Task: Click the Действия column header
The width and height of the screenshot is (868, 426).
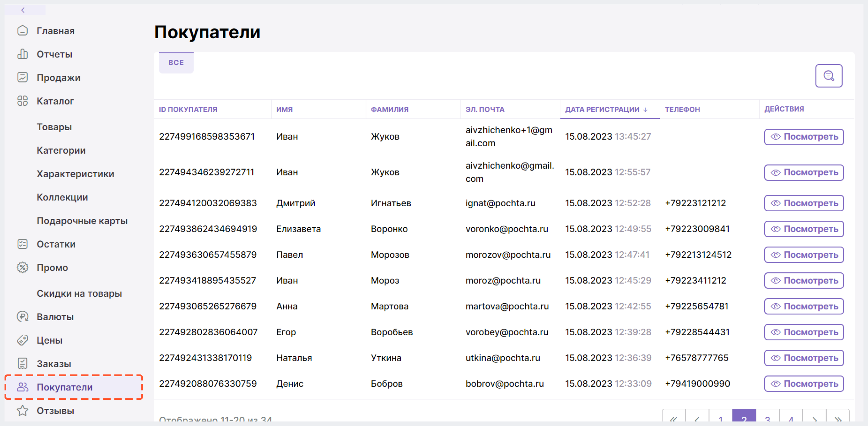Action: click(x=784, y=109)
